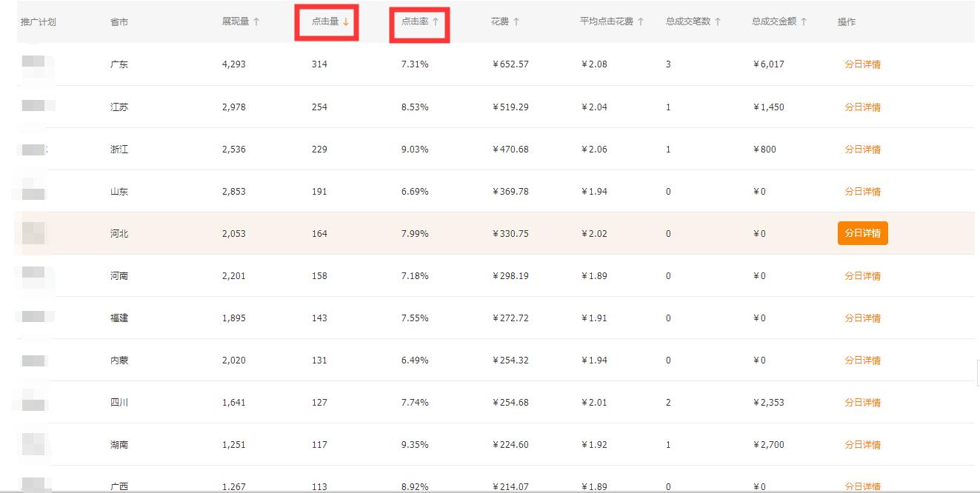Open daily details for the 湖南 row

pos(863,444)
